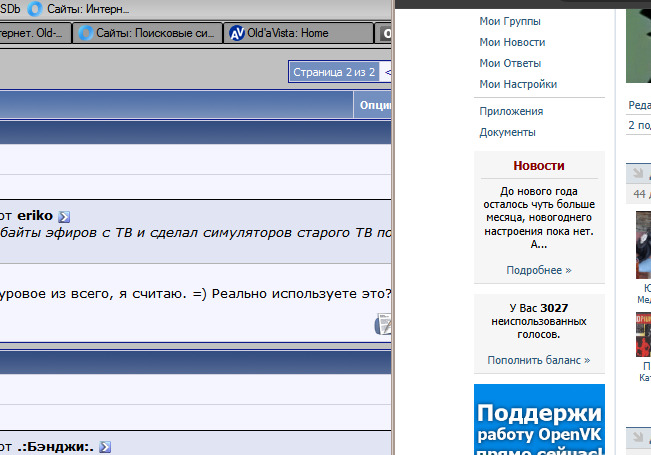Click the quoted username .:Бэнджи:.
The image size is (651, 455).
click(x=55, y=447)
